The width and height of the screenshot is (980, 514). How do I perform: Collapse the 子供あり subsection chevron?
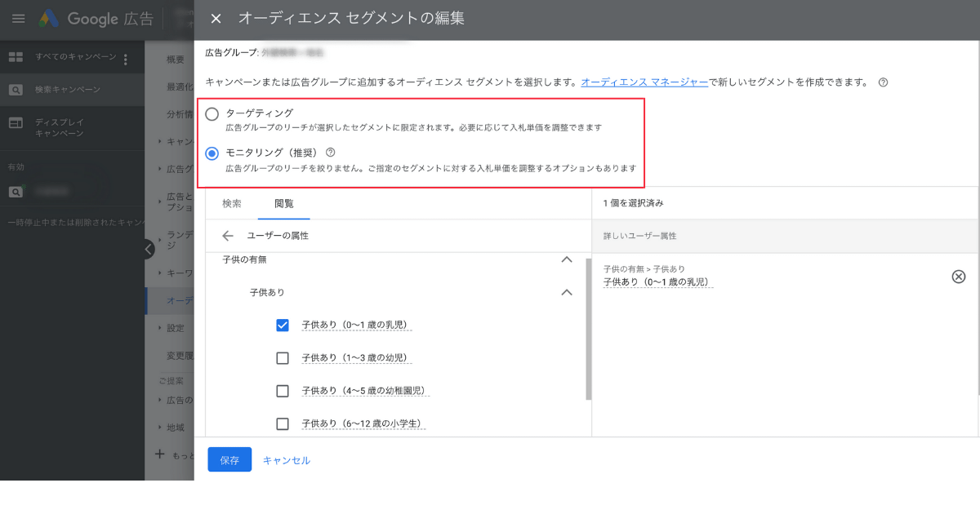567,292
